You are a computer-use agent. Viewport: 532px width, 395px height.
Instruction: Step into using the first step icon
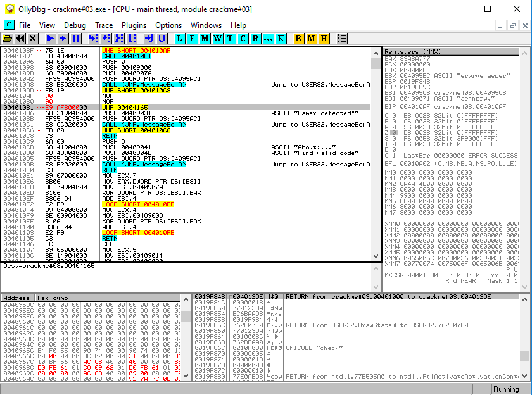pyautogui.click(x=93, y=39)
